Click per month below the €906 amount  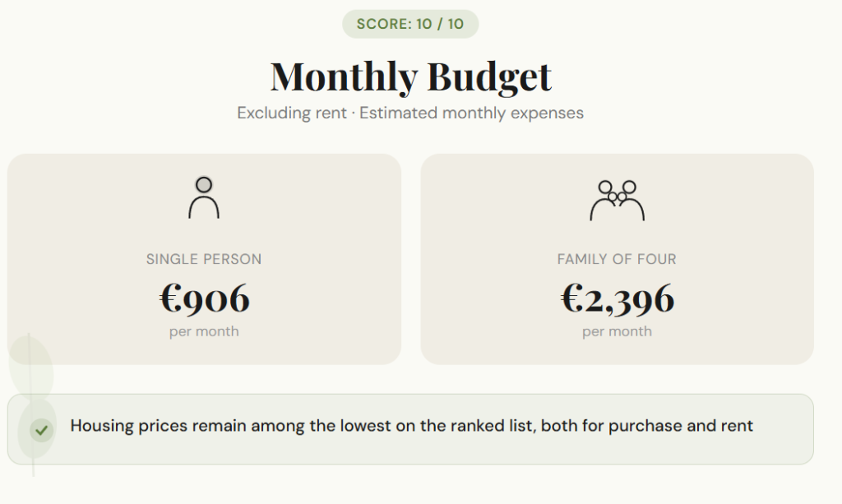[x=204, y=331]
